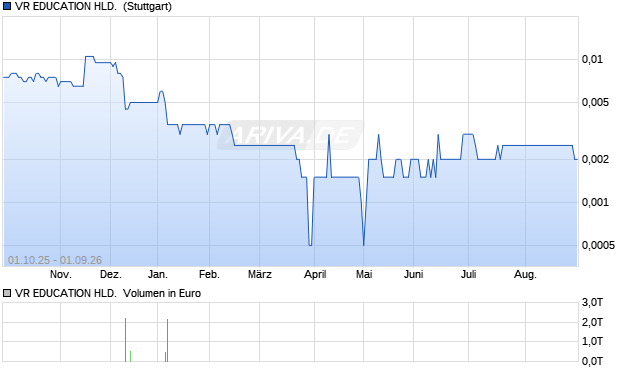Click the 2,0T volume axis label
Image resolution: width=620 pixels, height=371 pixels.
coord(592,322)
